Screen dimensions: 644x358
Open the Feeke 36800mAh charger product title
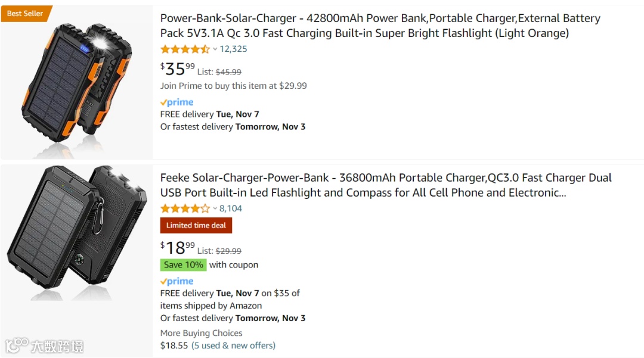[x=386, y=185]
